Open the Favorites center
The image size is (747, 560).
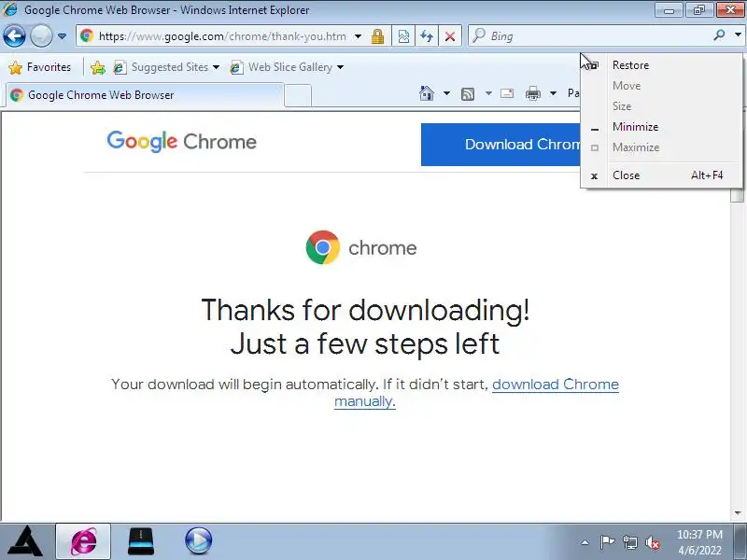coord(40,67)
